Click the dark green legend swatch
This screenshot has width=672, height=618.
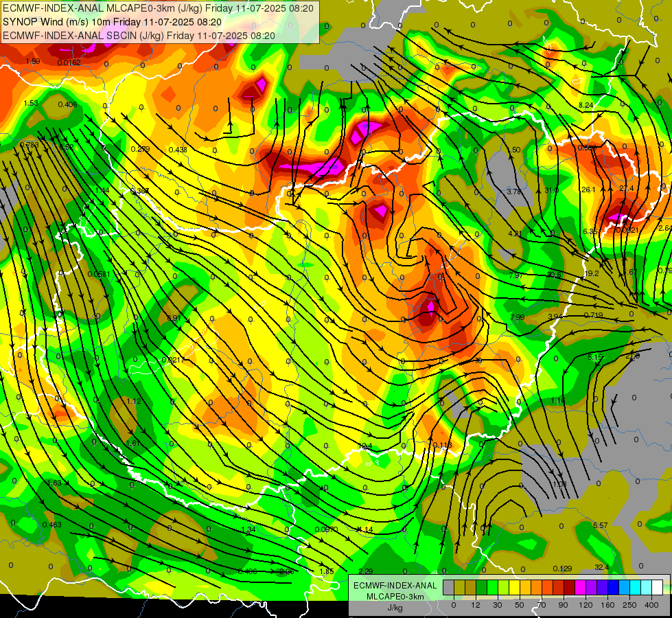point(482,587)
